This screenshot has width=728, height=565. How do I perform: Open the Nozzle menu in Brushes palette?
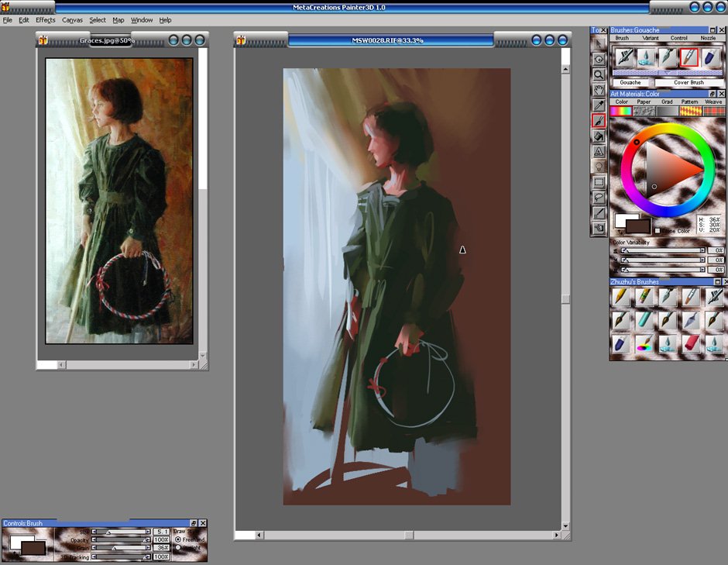pos(708,38)
